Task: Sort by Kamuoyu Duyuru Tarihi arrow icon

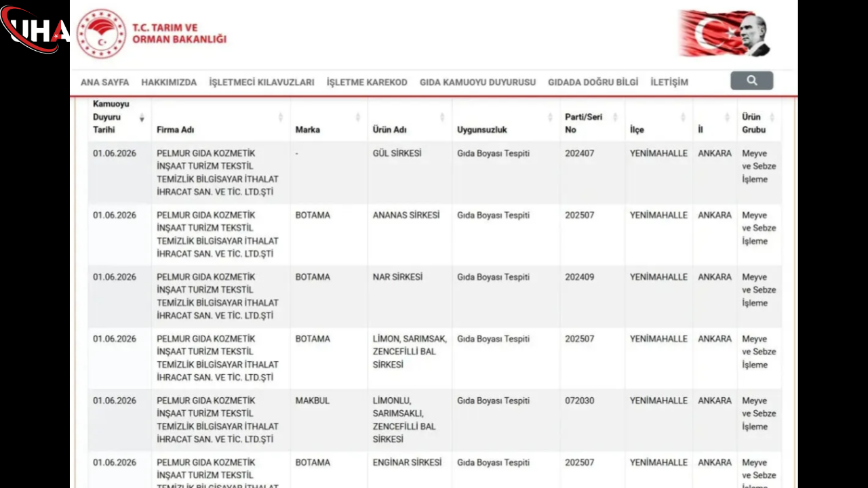Action: click(x=142, y=118)
